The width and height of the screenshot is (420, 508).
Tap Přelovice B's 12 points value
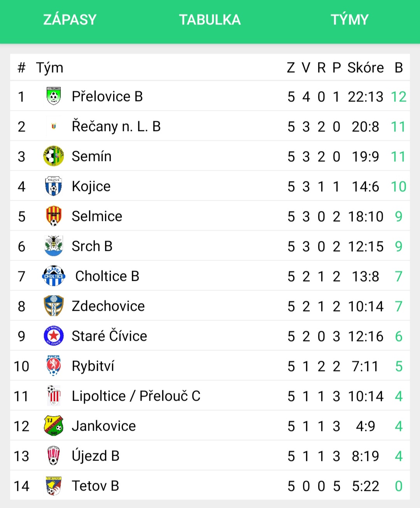click(x=399, y=96)
